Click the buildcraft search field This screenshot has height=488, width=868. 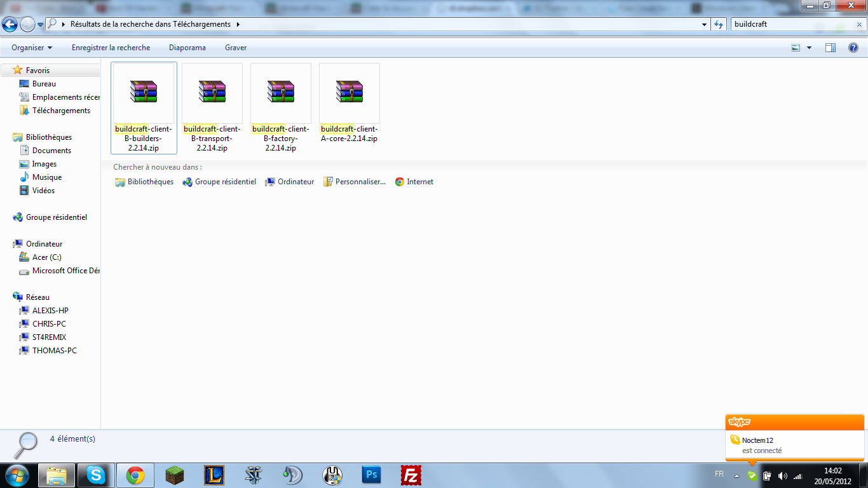pos(791,24)
